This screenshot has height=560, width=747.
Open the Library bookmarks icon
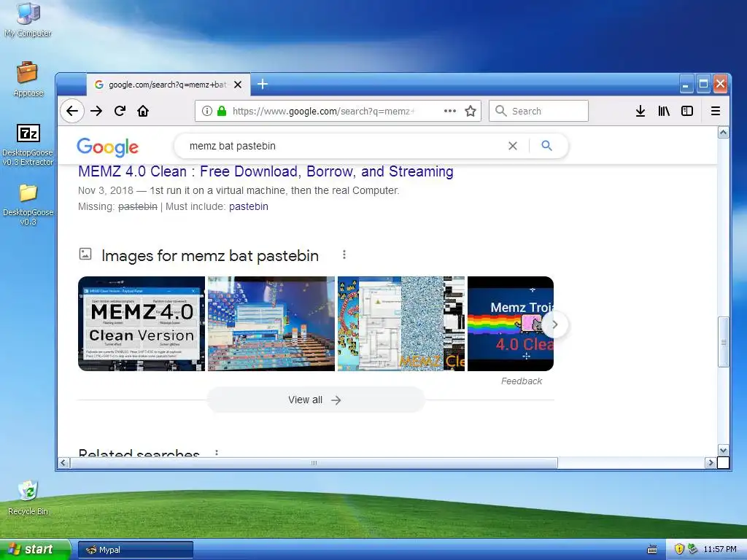click(x=664, y=111)
